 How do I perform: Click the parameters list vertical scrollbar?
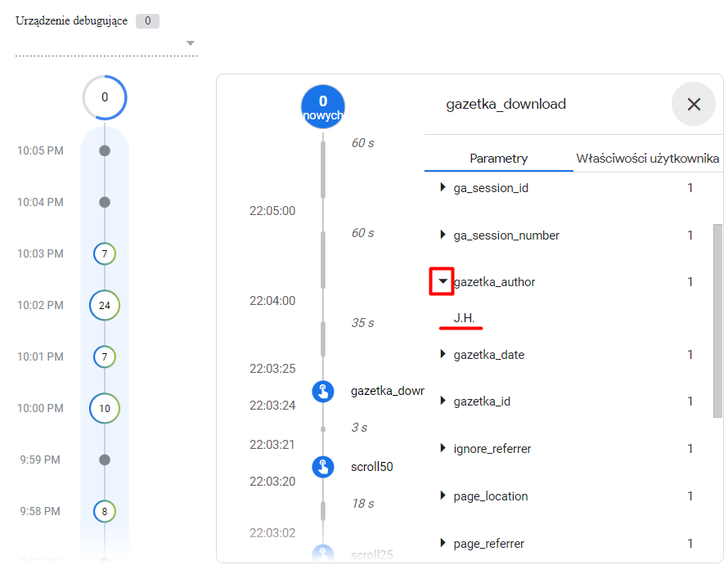(718, 321)
